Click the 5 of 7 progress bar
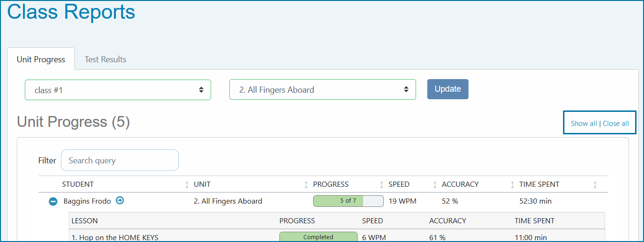 pos(348,201)
